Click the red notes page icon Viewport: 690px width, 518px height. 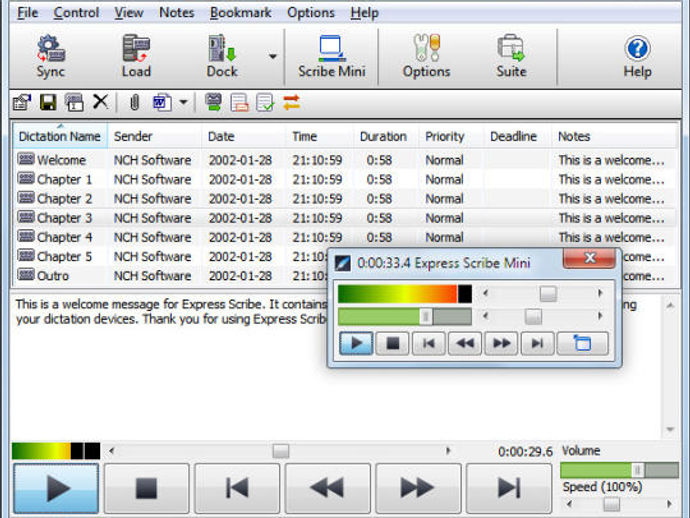pos(239,103)
